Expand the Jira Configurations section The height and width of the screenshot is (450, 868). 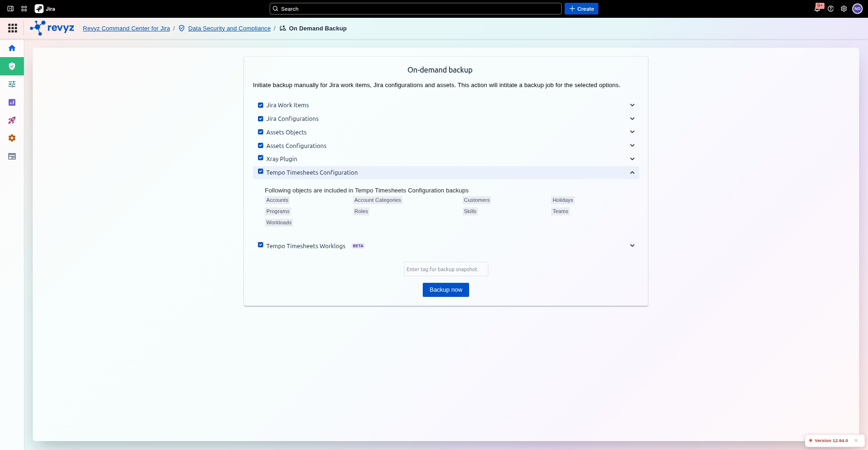[x=632, y=119]
